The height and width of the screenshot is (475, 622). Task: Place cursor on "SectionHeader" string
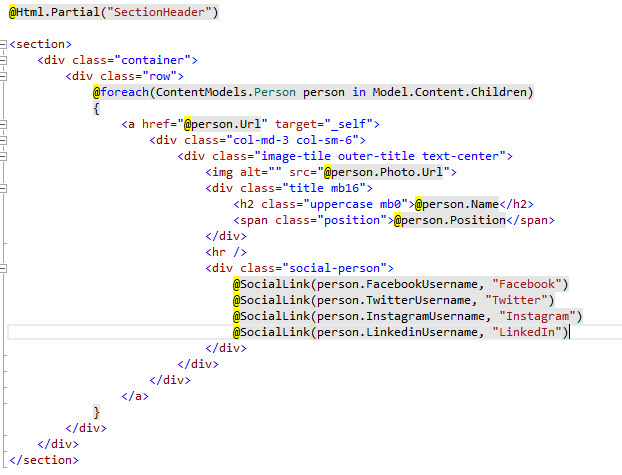click(159, 12)
